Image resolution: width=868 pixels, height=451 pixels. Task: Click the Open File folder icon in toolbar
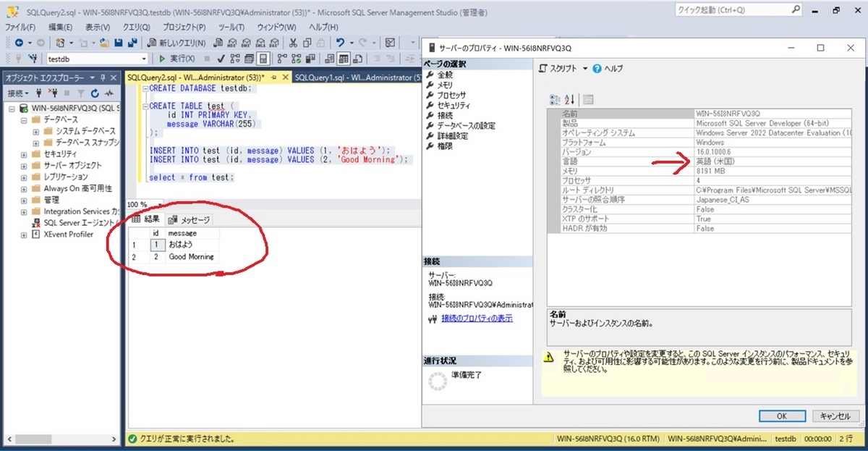click(105, 43)
